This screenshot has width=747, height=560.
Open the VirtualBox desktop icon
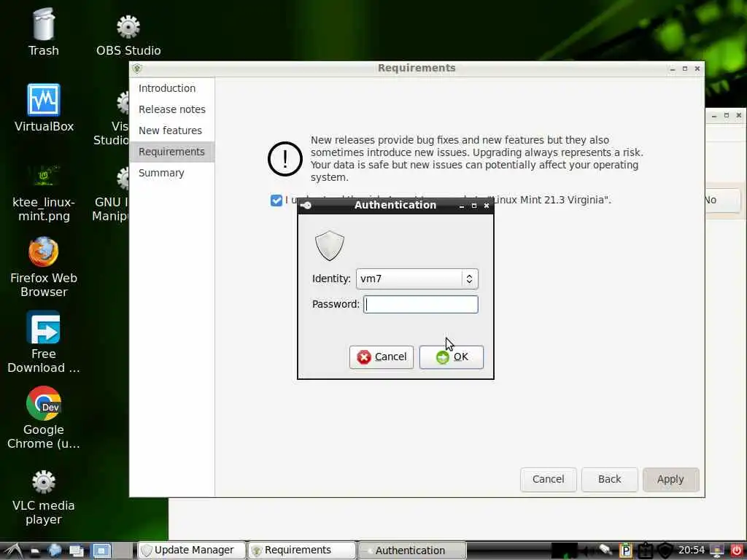click(x=44, y=100)
